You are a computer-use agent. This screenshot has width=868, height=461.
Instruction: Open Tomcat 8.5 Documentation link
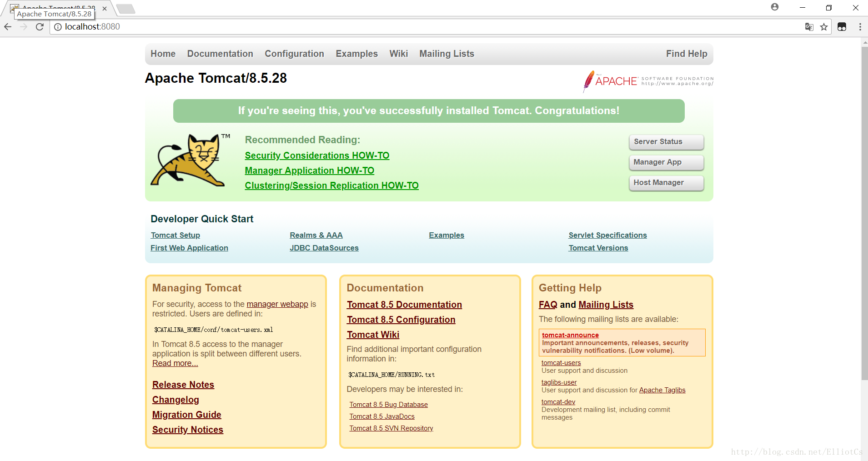click(x=404, y=305)
